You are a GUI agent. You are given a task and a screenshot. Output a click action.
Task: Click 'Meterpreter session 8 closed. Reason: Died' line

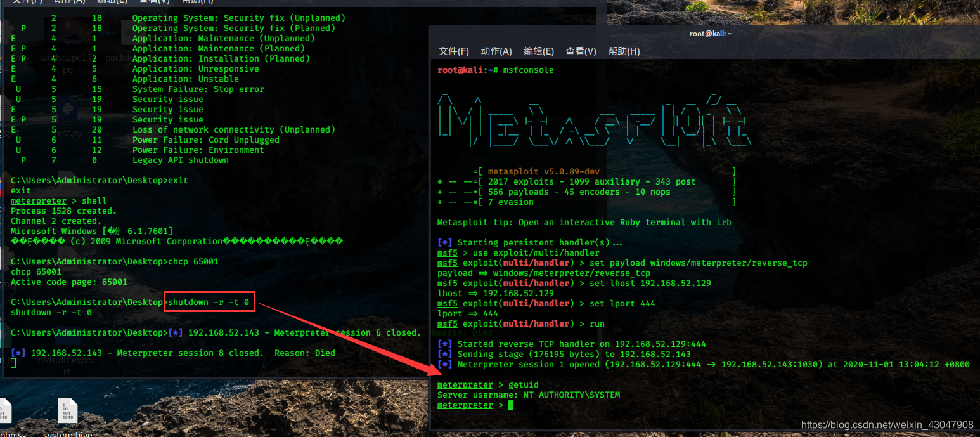pyautogui.click(x=173, y=353)
